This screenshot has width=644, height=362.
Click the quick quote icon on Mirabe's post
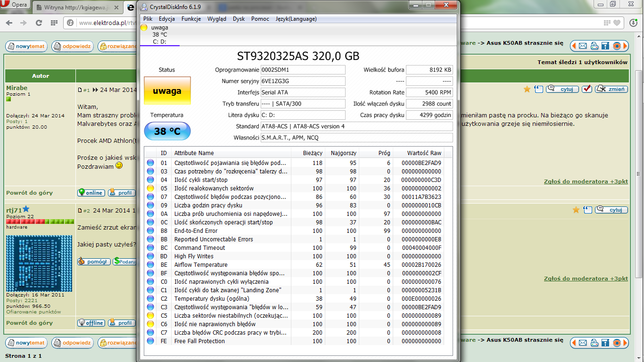[x=539, y=89]
